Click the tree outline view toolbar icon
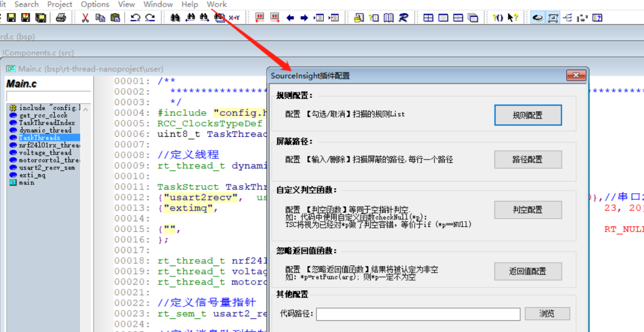Viewport: 644px width, 332px height. (x=567, y=17)
